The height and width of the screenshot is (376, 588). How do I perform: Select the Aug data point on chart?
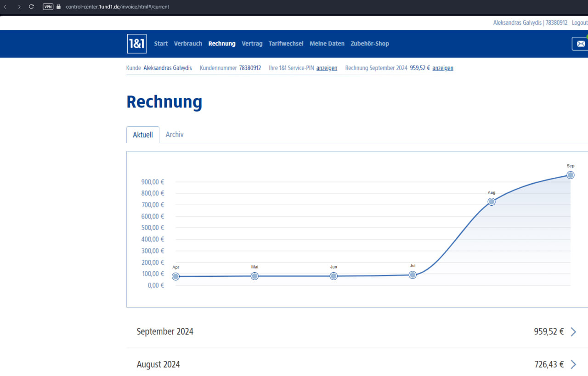click(x=492, y=202)
